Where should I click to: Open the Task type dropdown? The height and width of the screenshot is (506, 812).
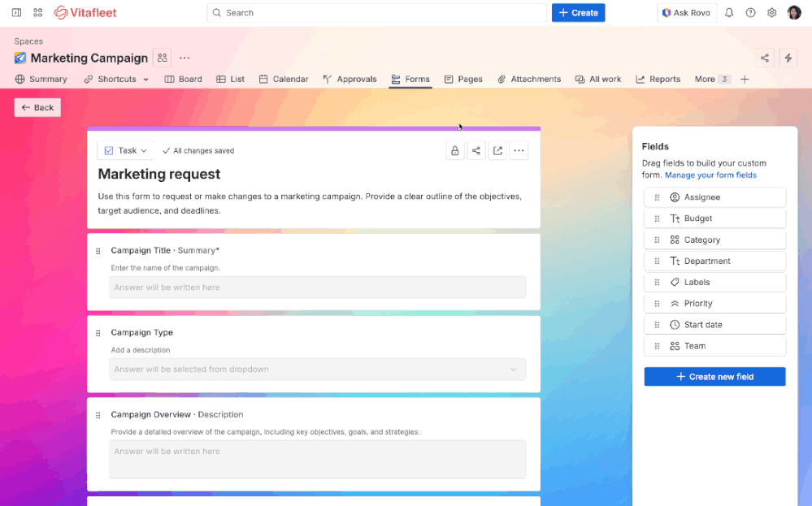click(x=126, y=150)
